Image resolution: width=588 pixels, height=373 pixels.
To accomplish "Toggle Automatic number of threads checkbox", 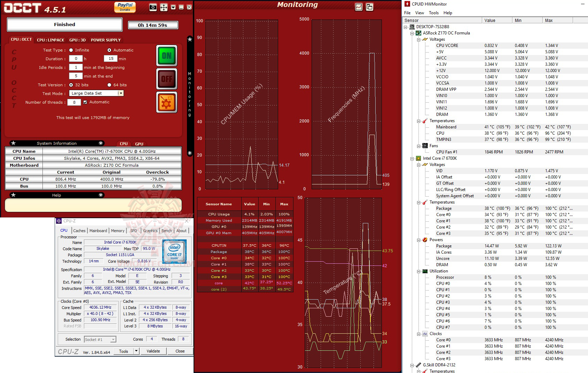I will pos(85,102).
